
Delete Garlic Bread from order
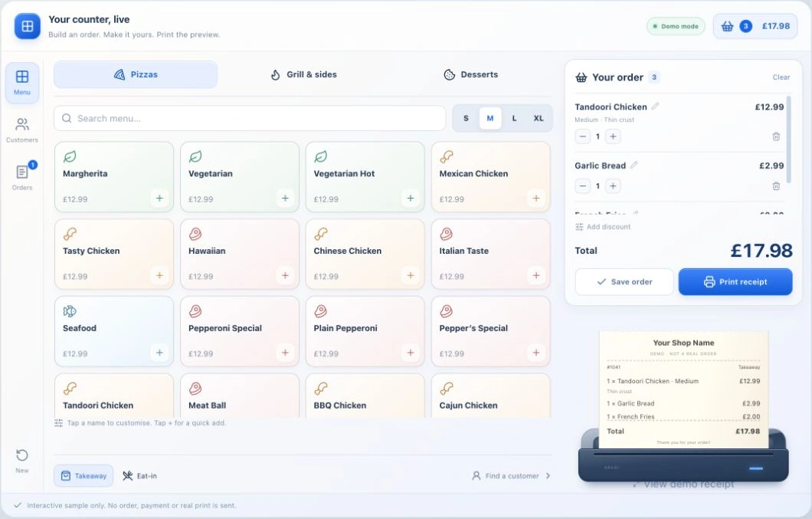776,186
